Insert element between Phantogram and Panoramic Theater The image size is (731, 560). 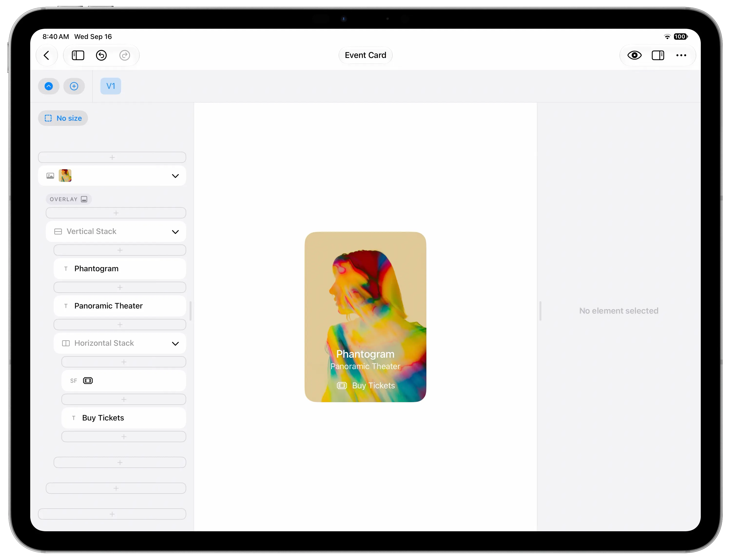120,287
